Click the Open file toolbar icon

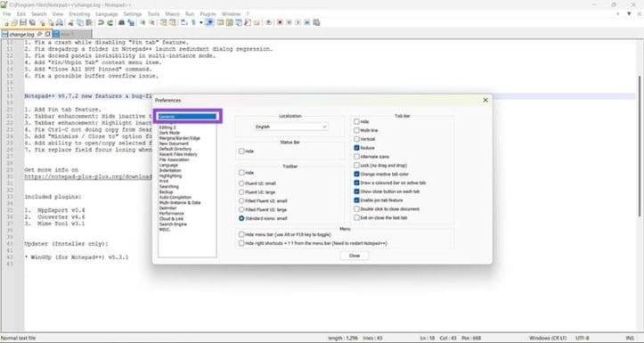click(14, 22)
